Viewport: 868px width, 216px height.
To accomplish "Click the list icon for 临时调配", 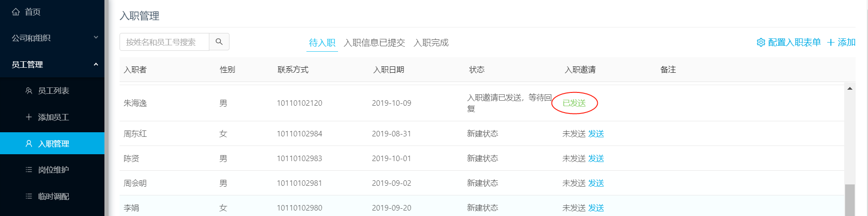I will pyautogui.click(x=28, y=196).
